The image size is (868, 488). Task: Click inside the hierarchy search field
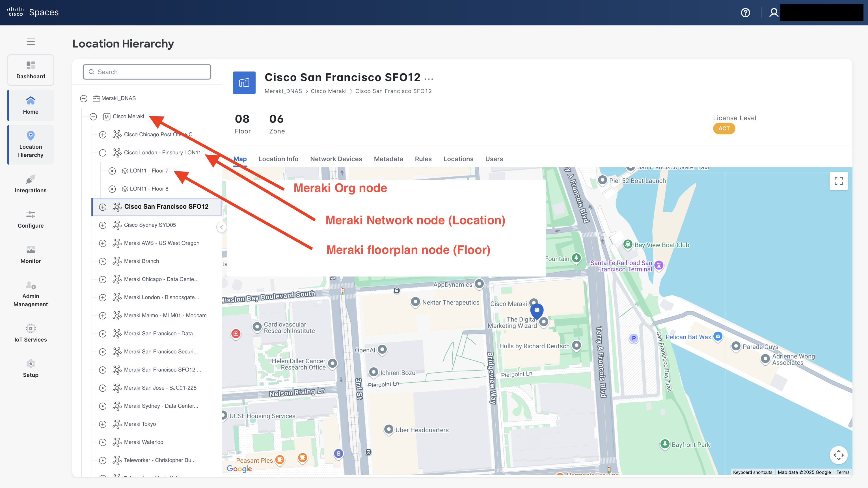(146, 72)
